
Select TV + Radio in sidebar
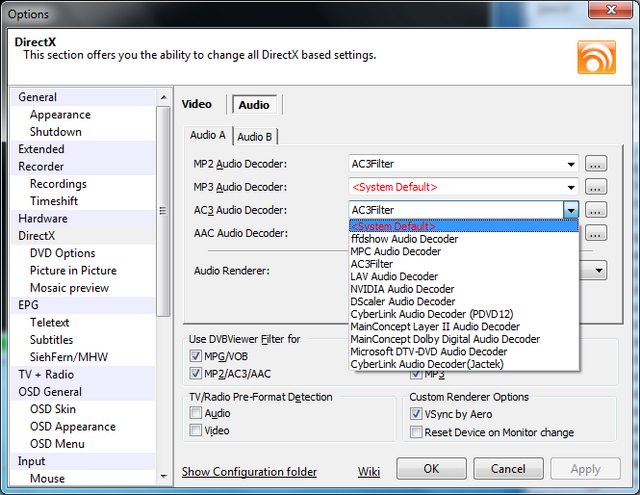(83, 374)
